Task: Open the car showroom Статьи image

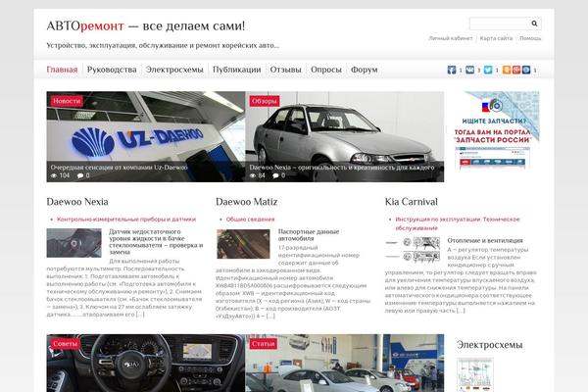Action: click(345, 364)
